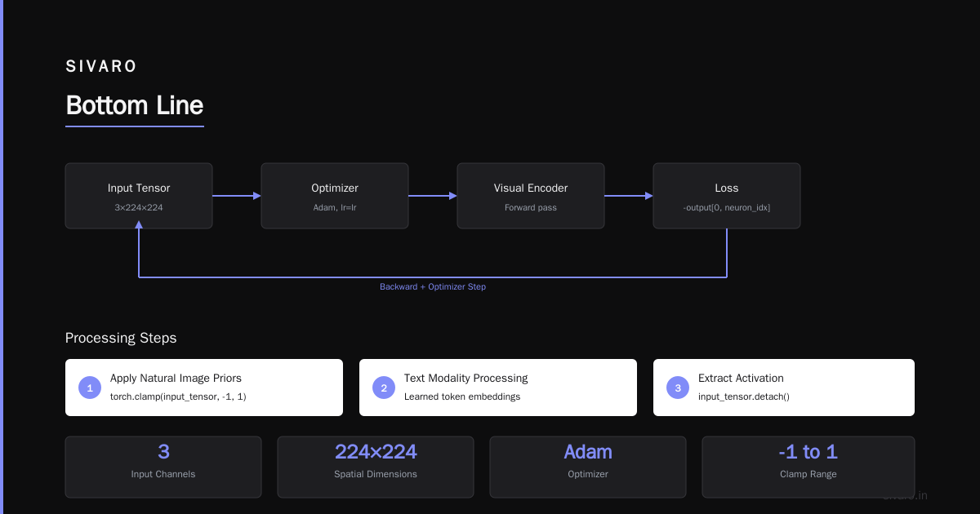Click the Input Channels stat tile
This screenshot has width=980, height=514.
pos(163,467)
